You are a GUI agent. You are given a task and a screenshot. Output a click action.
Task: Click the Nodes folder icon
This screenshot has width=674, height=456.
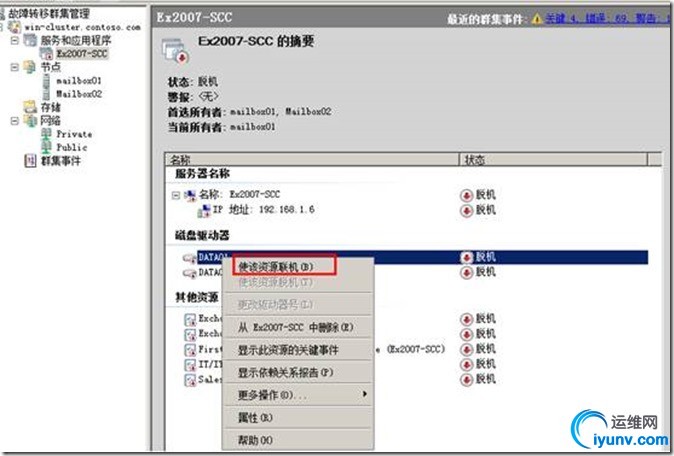coord(30,67)
